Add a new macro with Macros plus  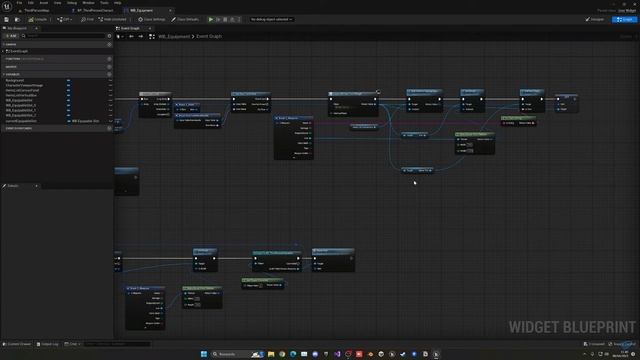109,67
